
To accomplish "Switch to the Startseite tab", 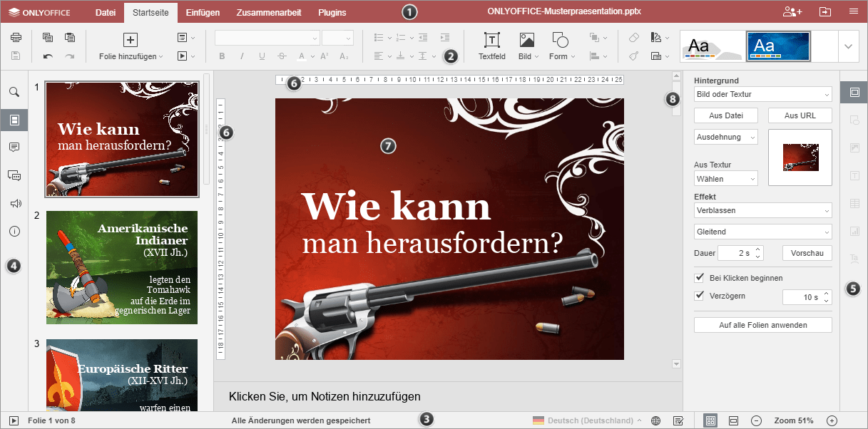I will [x=150, y=12].
